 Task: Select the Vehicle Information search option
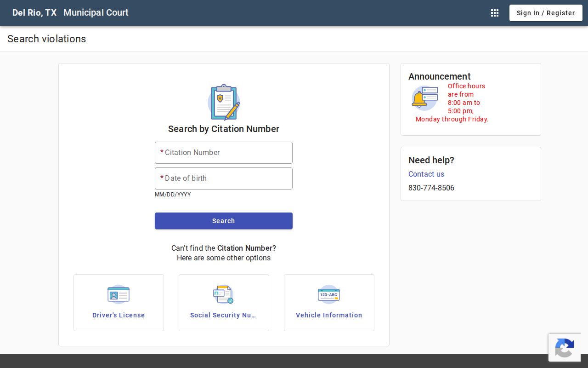tap(329, 303)
